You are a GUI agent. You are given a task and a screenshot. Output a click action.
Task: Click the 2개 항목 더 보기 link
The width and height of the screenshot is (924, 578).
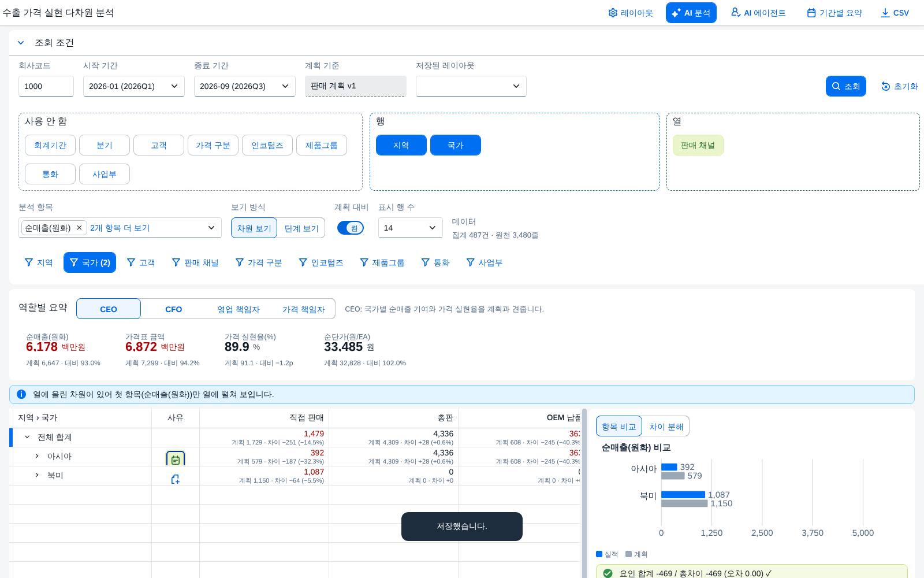coord(120,228)
